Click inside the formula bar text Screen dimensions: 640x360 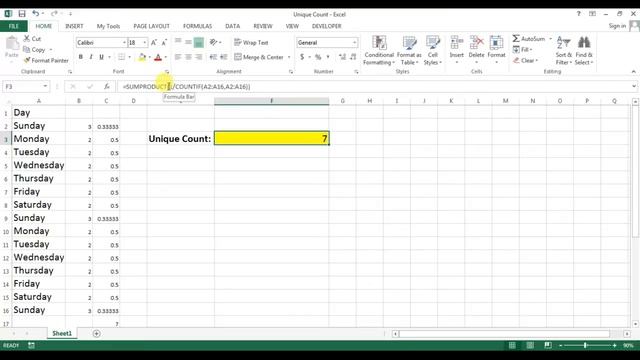(187, 87)
